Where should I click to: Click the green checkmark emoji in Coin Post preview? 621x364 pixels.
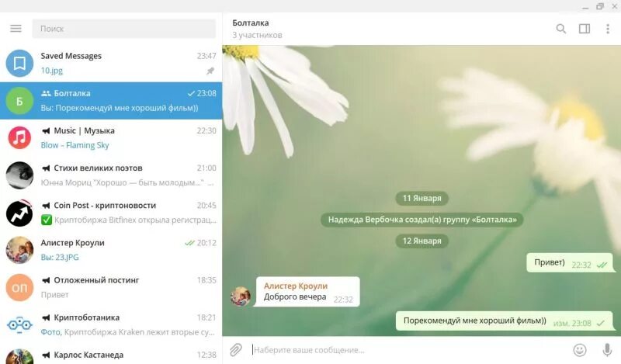(x=47, y=220)
